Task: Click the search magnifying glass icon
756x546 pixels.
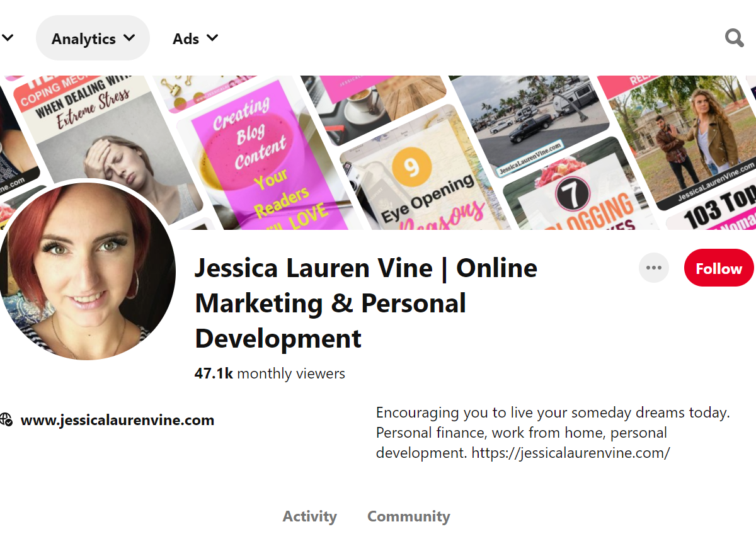Action: tap(734, 38)
